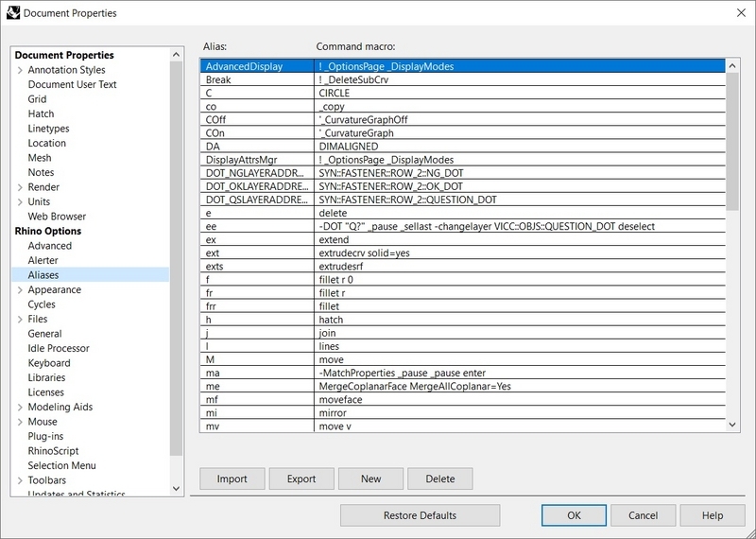Click the DIMALIGNED macro cell

coord(520,147)
